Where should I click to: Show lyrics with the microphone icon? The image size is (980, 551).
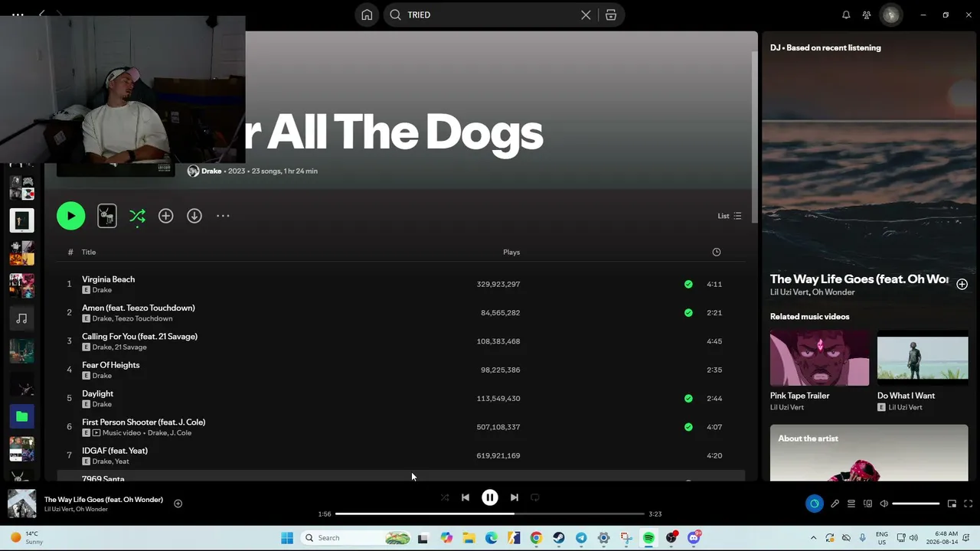(x=835, y=504)
